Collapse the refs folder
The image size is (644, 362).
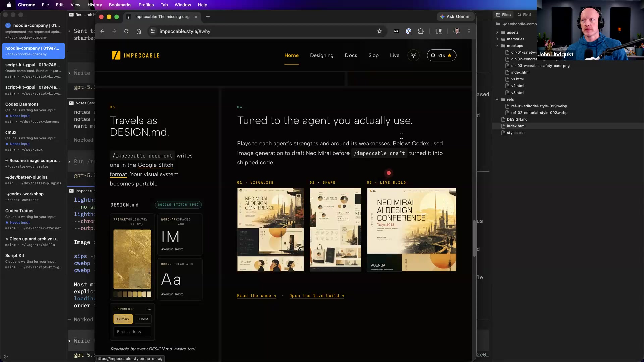tap(497, 99)
